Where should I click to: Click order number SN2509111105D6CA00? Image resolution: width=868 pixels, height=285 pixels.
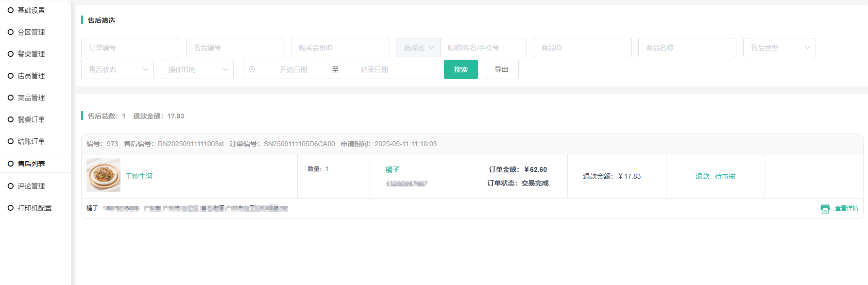pyautogui.click(x=299, y=144)
